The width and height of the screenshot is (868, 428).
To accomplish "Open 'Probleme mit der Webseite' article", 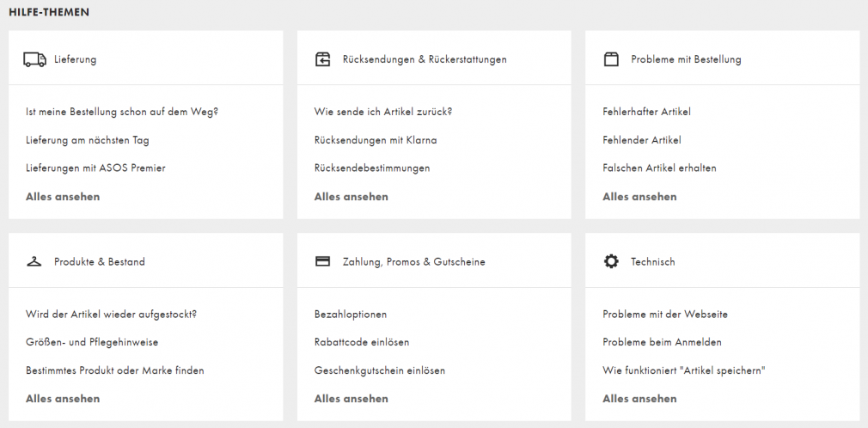I will click(x=665, y=314).
